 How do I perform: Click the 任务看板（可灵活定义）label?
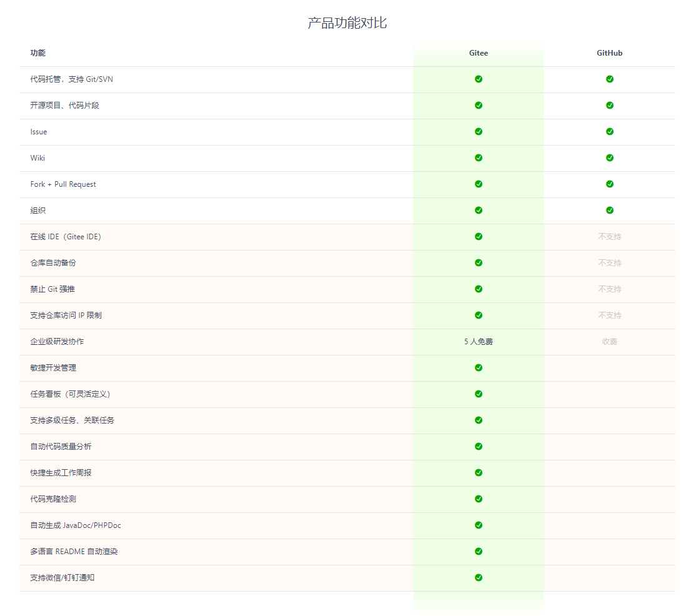[x=70, y=394]
